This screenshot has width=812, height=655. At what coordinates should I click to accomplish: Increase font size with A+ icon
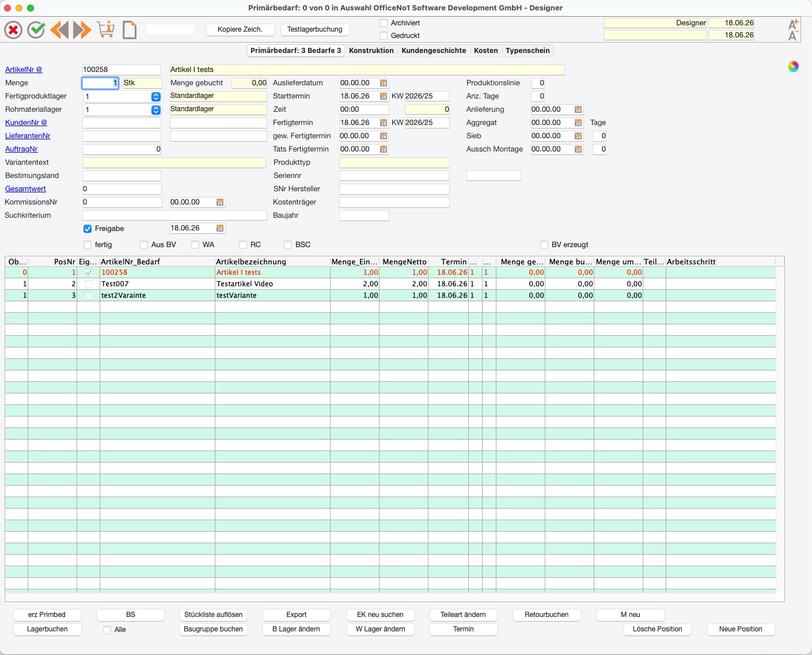tap(793, 24)
